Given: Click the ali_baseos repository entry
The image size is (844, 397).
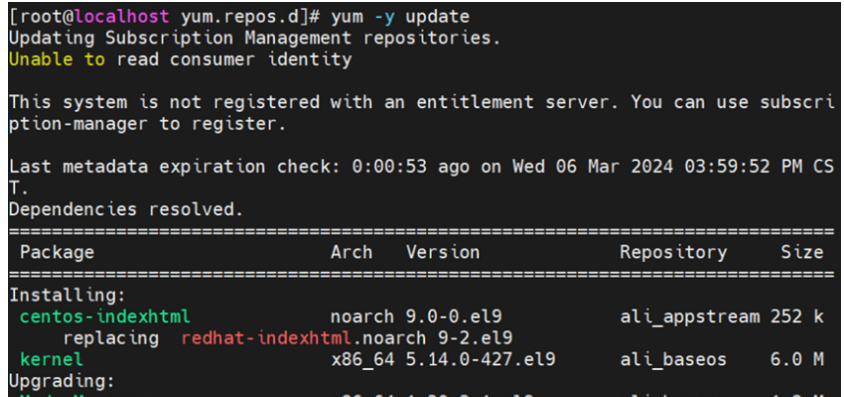Looking at the screenshot, I should click(673, 360).
